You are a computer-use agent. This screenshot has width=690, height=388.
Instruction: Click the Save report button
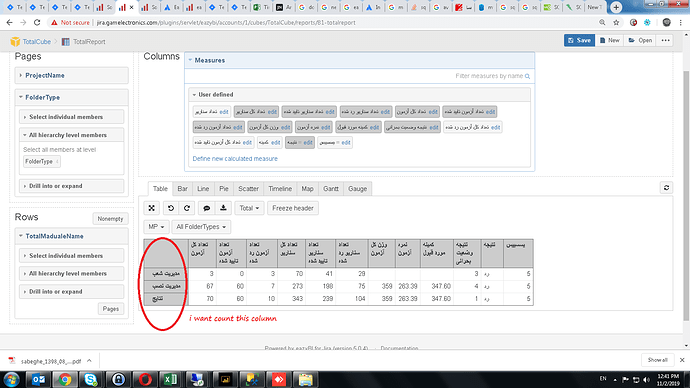[579, 40]
